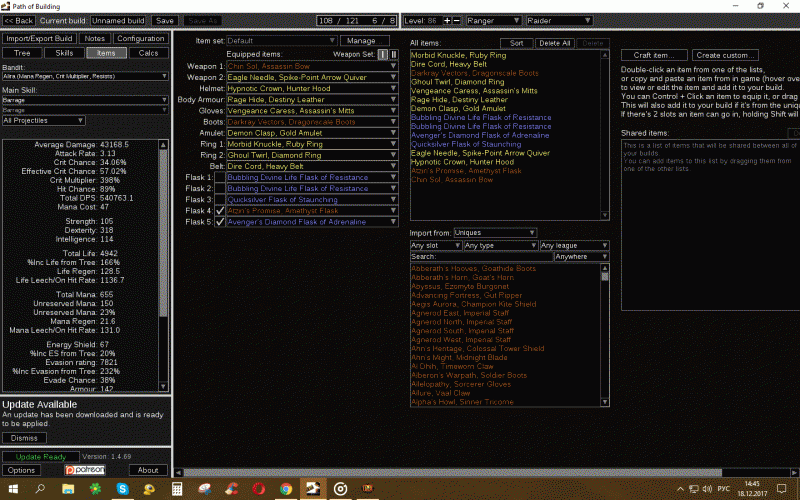The width and height of the screenshot is (800, 500).
Task: Open the green flower ICQ taskbar icon
Action: coord(95,489)
